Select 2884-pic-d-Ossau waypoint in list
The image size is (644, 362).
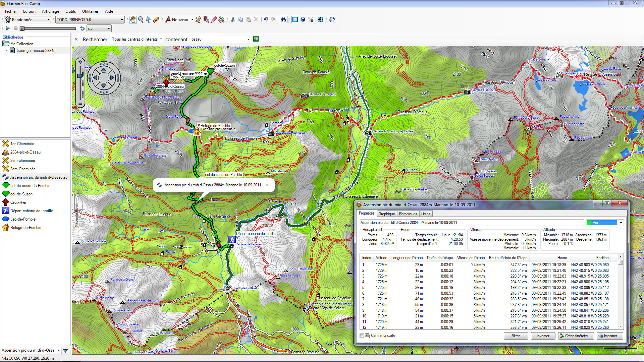tap(25, 152)
